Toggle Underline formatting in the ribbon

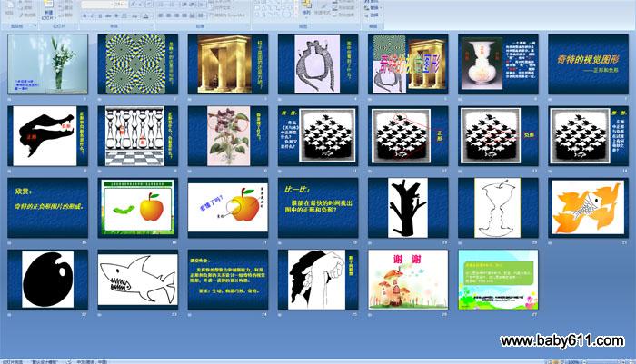[x=100, y=15]
